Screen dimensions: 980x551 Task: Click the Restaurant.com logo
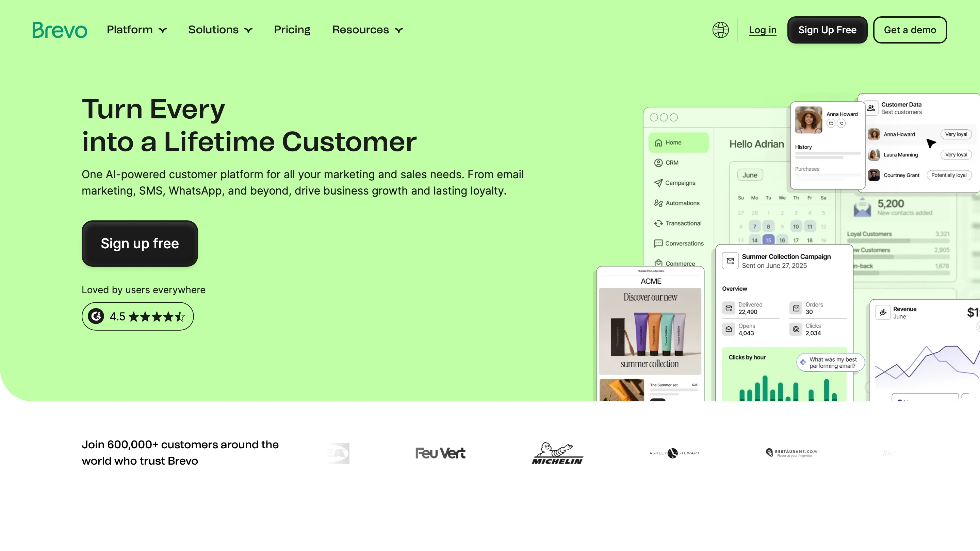pyautogui.click(x=791, y=453)
